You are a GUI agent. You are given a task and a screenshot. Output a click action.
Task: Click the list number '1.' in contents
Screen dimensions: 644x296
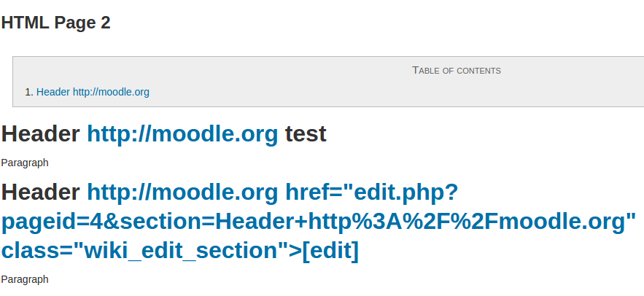[x=28, y=92]
